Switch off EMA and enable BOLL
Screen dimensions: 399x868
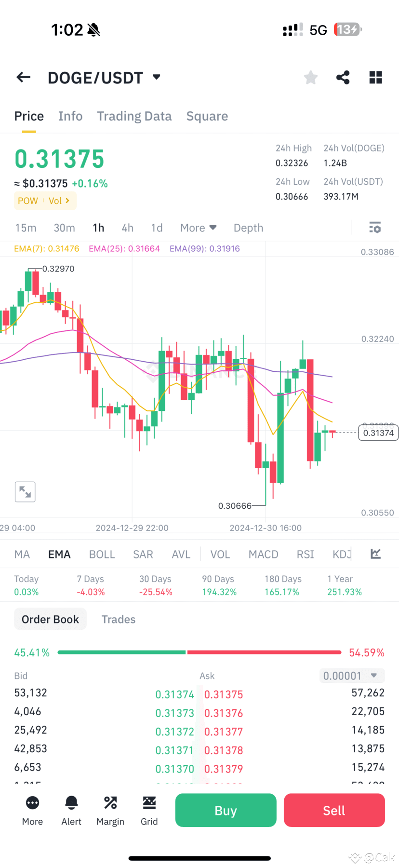coord(102,554)
